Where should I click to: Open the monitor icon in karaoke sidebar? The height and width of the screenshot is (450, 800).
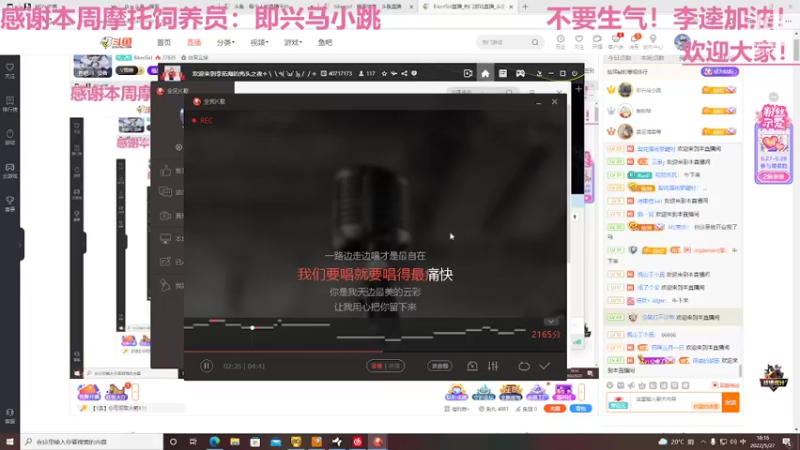(x=165, y=239)
